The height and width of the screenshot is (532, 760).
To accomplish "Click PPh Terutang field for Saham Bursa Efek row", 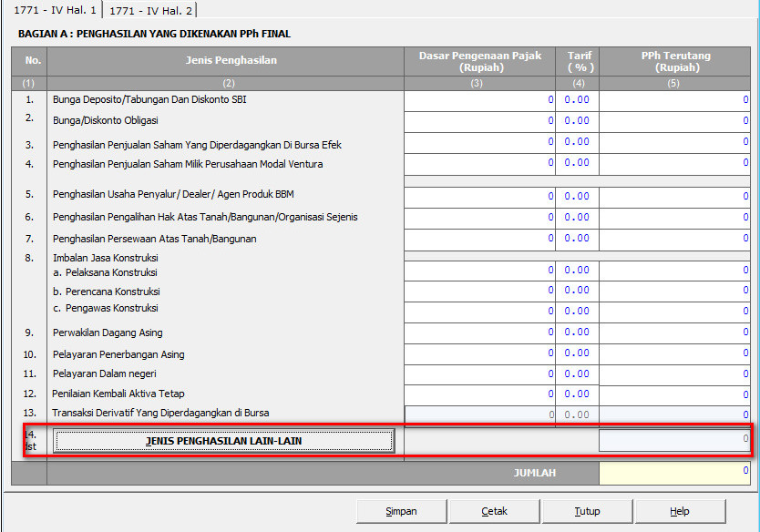I will pos(674,143).
